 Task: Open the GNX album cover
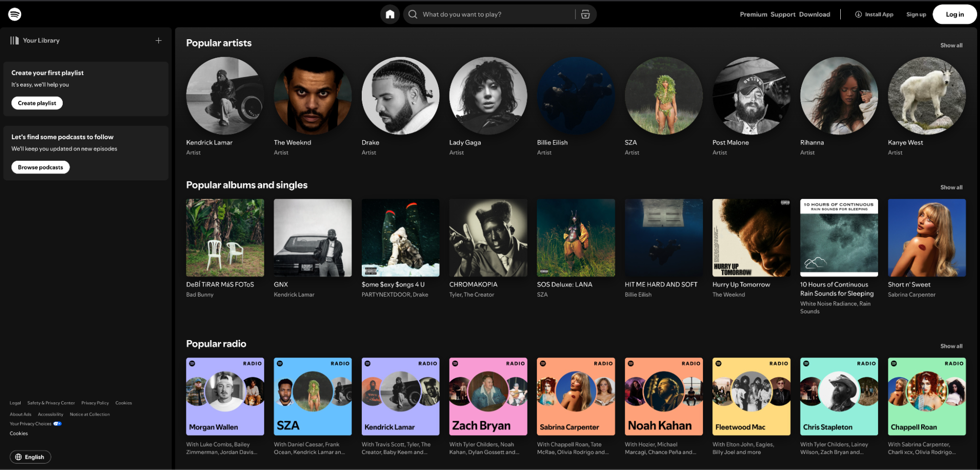313,238
